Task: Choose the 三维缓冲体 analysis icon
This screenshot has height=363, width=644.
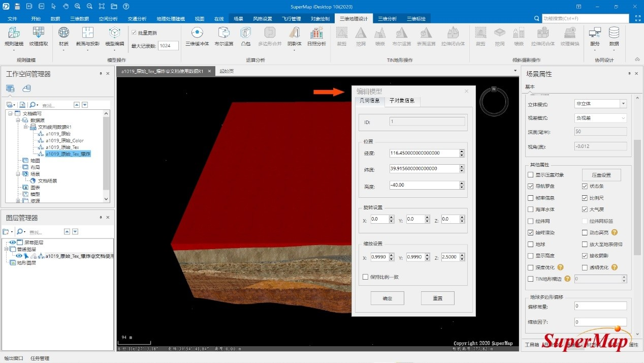Action: 197,37
